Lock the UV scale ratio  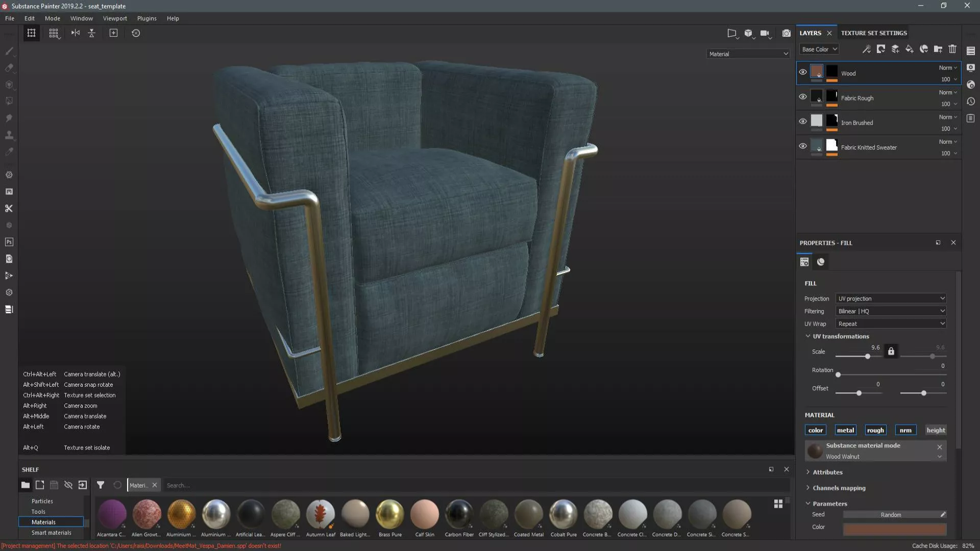click(x=891, y=352)
